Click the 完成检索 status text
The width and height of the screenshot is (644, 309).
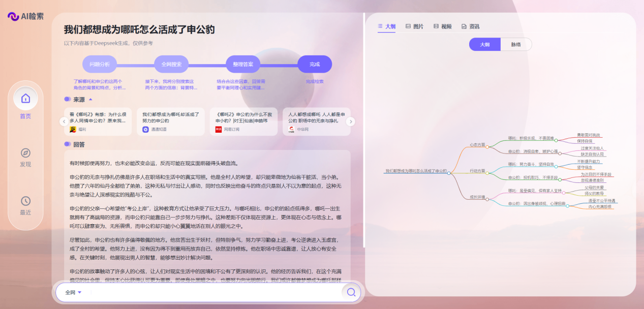(x=315, y=81)
